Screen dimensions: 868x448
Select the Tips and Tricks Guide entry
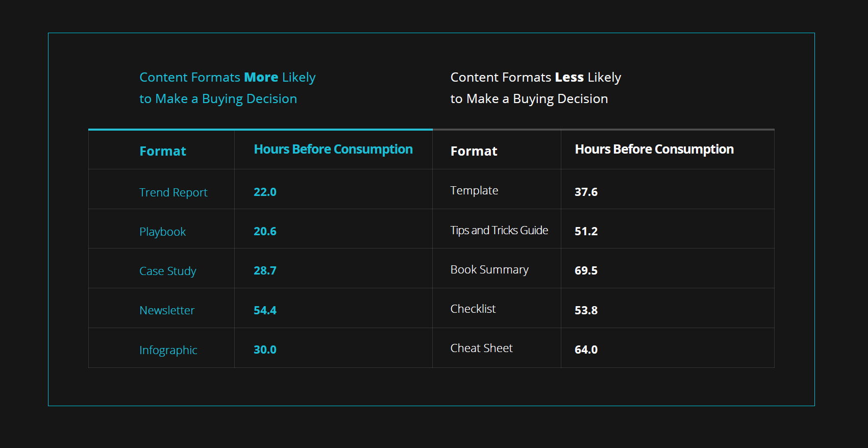pos(499,230)
